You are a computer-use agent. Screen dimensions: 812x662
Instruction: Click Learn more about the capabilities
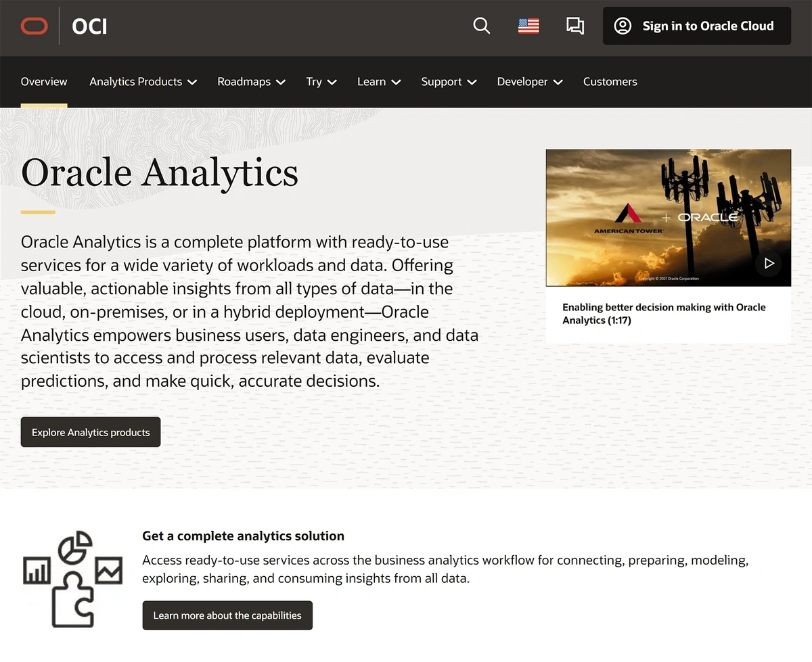pos(227,615)
